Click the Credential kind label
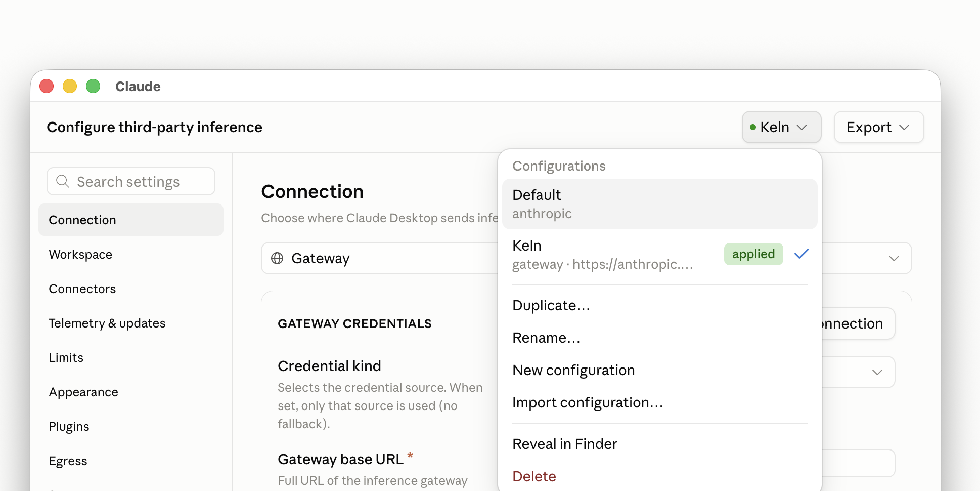Screen dimensions: 980x491 coord(329,366)
